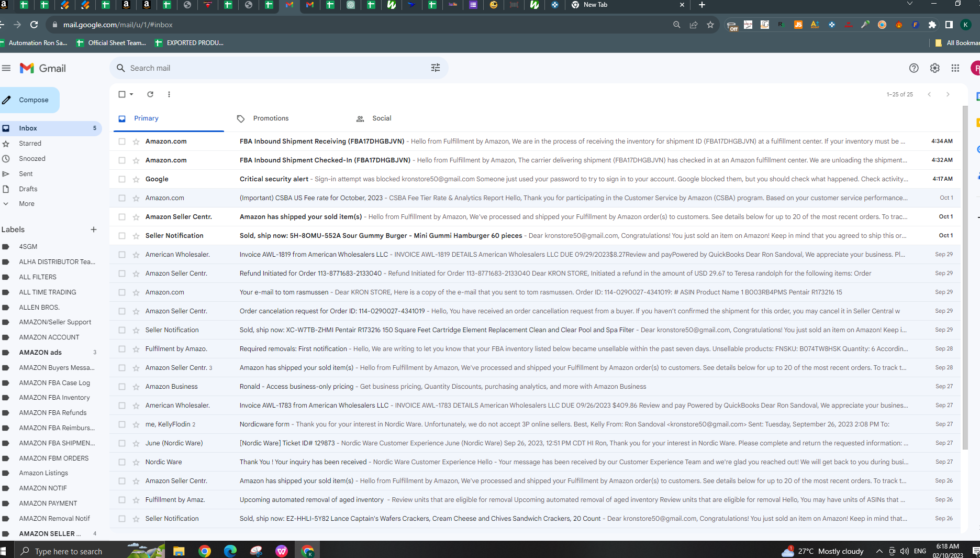Create a new label with plus icon
This screenshot has width=980, height=558.
94,229
